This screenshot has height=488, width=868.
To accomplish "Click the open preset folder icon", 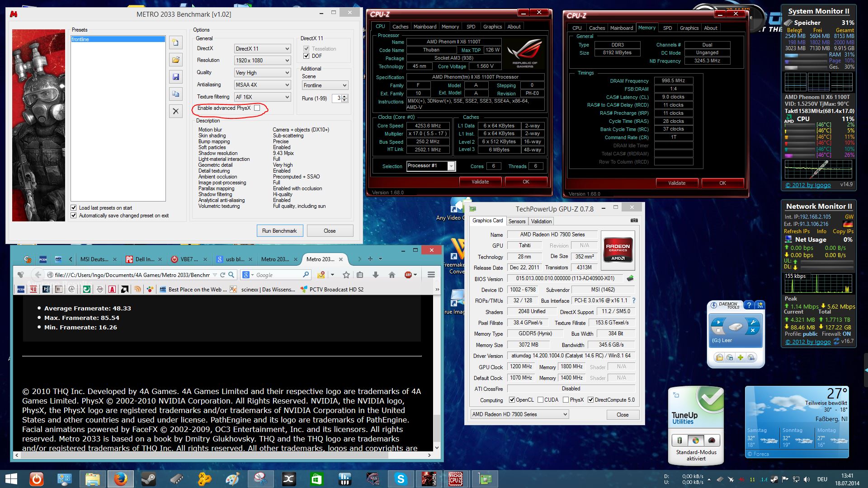I will pos(176,60).
